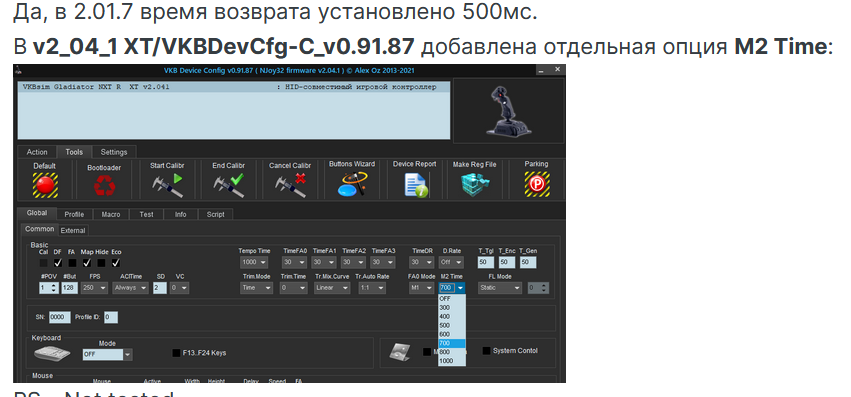Screen dimensions: 851x397
Task: Enable F13..F24 Keys checkbox
Action: 176,353
